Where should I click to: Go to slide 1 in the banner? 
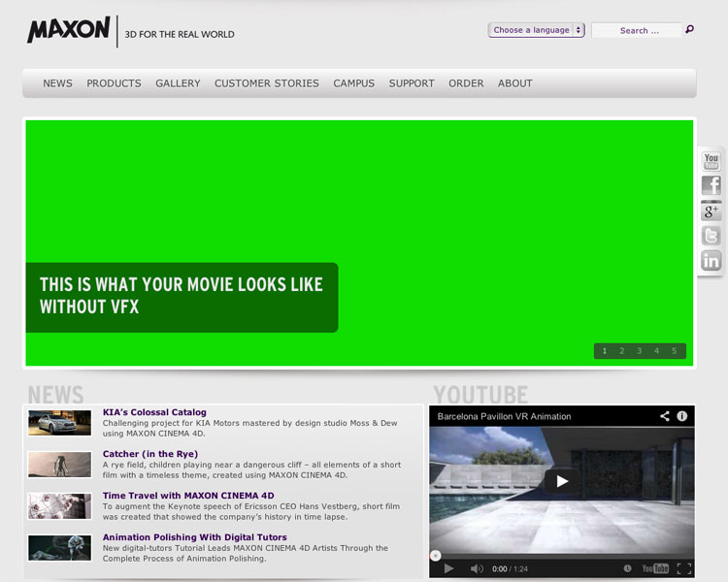coord(605,351)
